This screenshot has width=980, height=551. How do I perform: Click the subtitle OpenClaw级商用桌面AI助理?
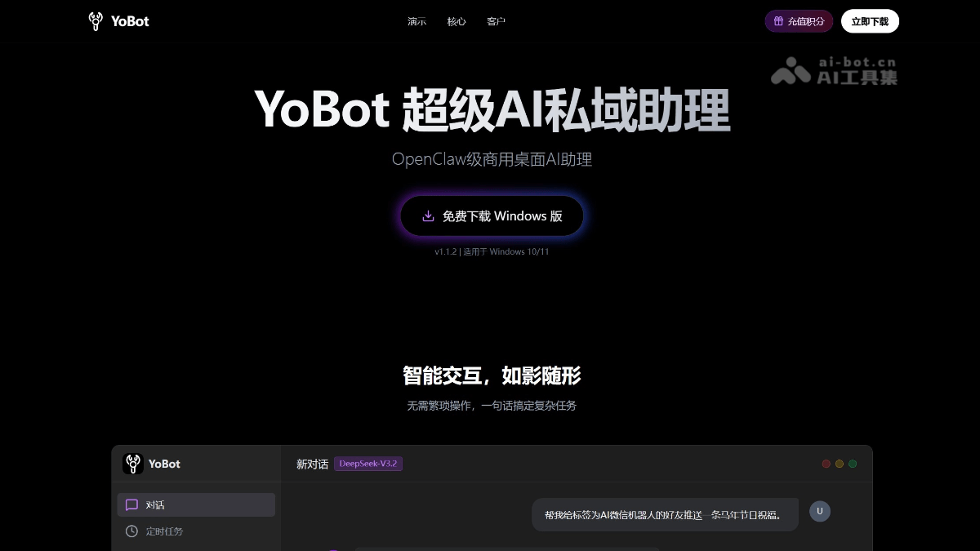pos(492,159)
